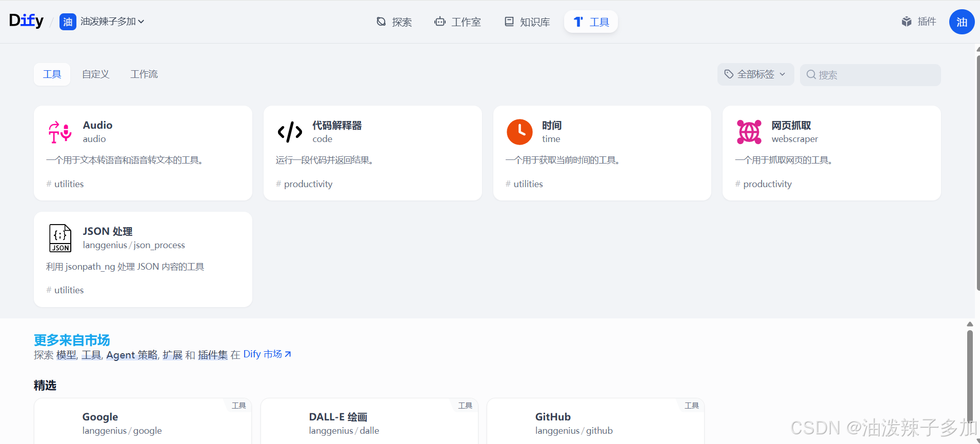Switch to the 自定义 sub-tab
This screenshot has width=980, height=444.
point(96,74)
